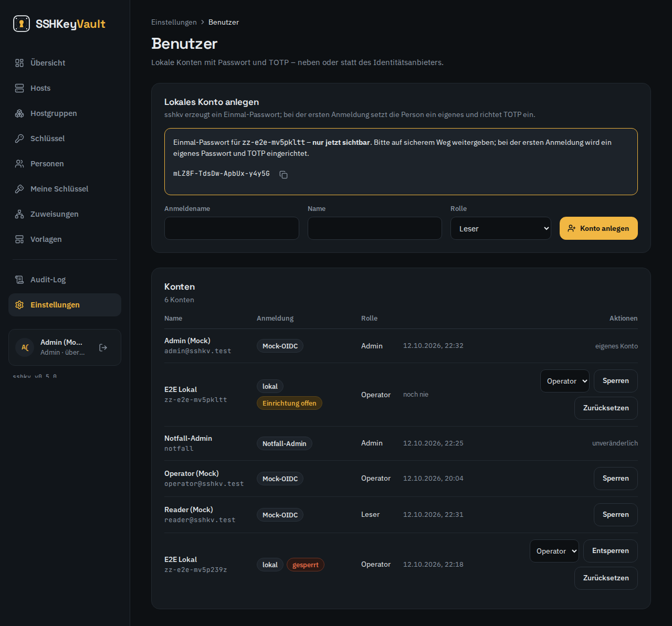
Task: Click operator@sshkv.test account text
Action: point(204,484)
